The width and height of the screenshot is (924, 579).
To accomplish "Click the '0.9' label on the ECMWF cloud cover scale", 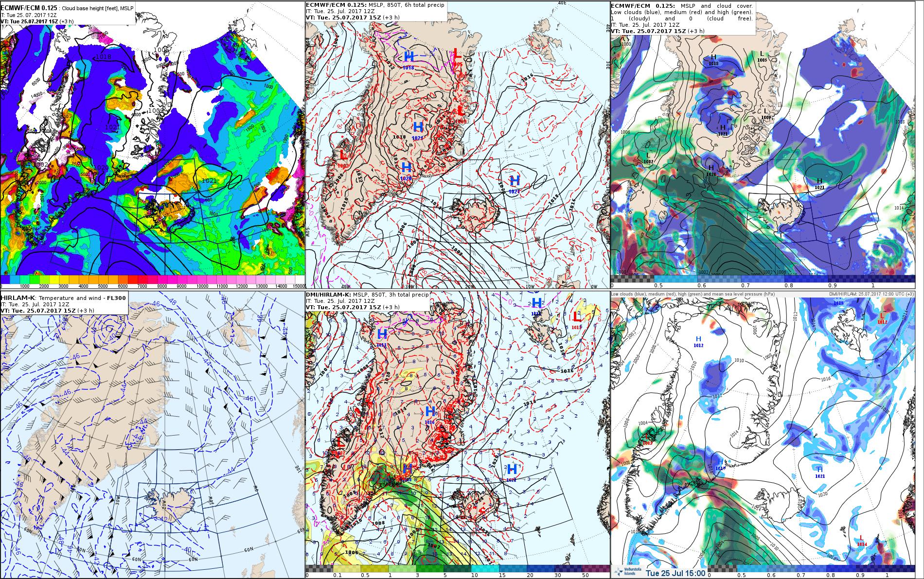I will click(833, 285).
